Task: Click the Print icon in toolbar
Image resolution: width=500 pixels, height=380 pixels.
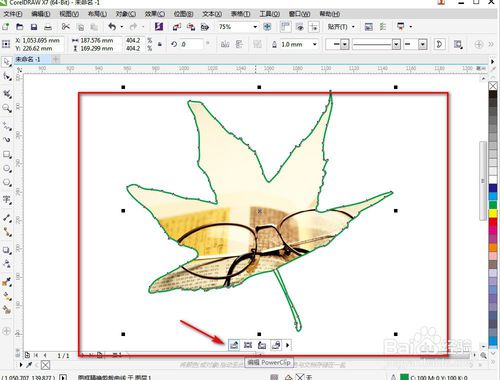Action: click(x=48, y=27)
